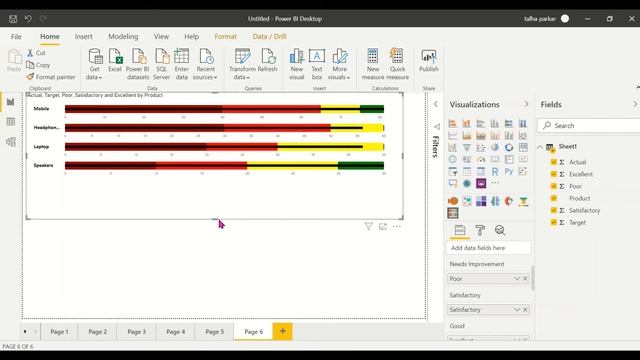
Task: Choose the R script visual
Action: pyautogui.click(x=495, y=171)
